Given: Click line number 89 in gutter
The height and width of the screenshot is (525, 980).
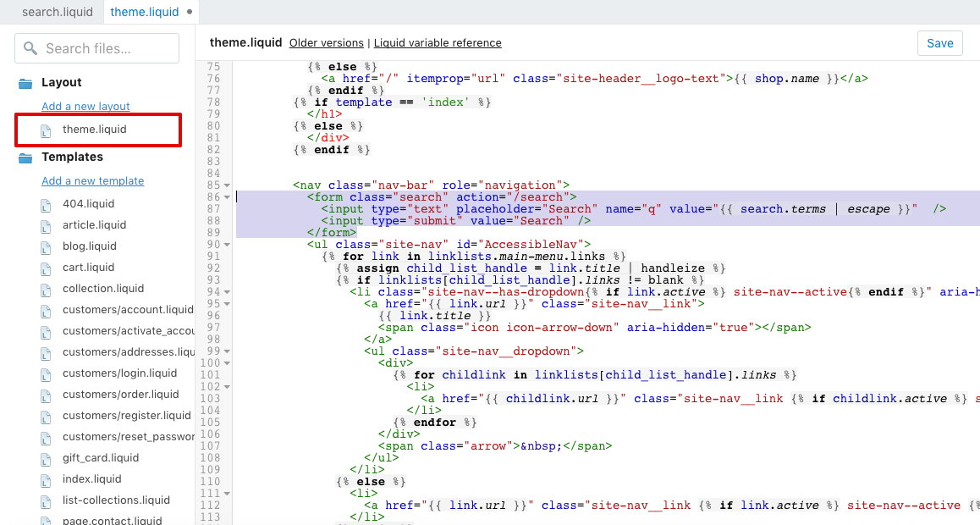Looking at the screenshot, I should tap(214, 233).
